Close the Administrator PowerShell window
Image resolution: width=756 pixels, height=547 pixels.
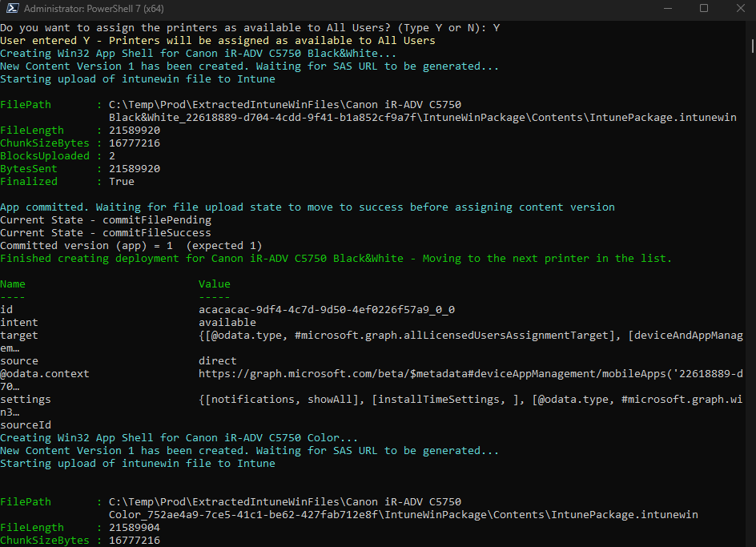[x=740, y=9]
